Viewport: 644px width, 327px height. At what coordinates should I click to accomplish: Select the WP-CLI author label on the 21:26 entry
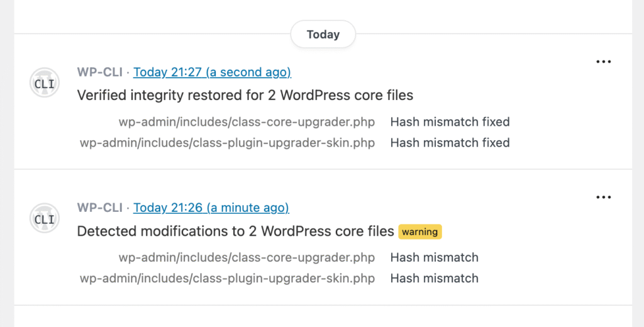(x=99, y=208)
